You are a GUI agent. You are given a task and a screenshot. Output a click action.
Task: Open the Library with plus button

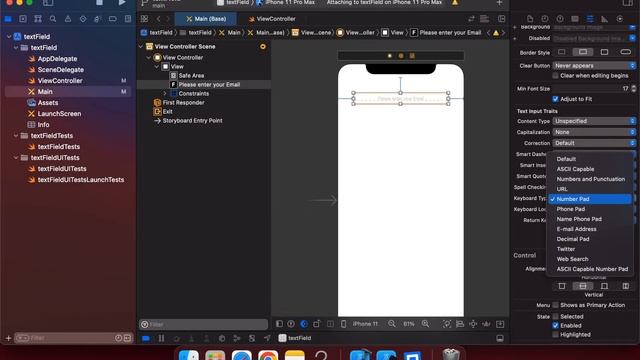pyautogui.click(x=499, y=3)
